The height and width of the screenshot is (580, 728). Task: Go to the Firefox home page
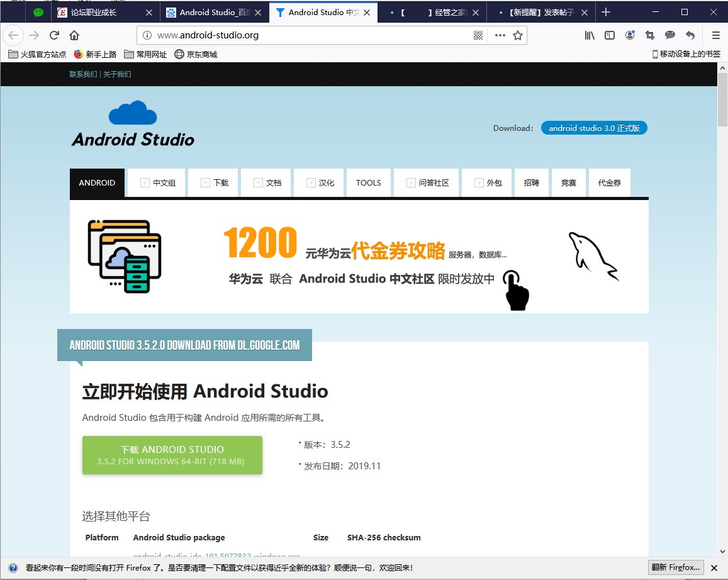coord(74,35)
